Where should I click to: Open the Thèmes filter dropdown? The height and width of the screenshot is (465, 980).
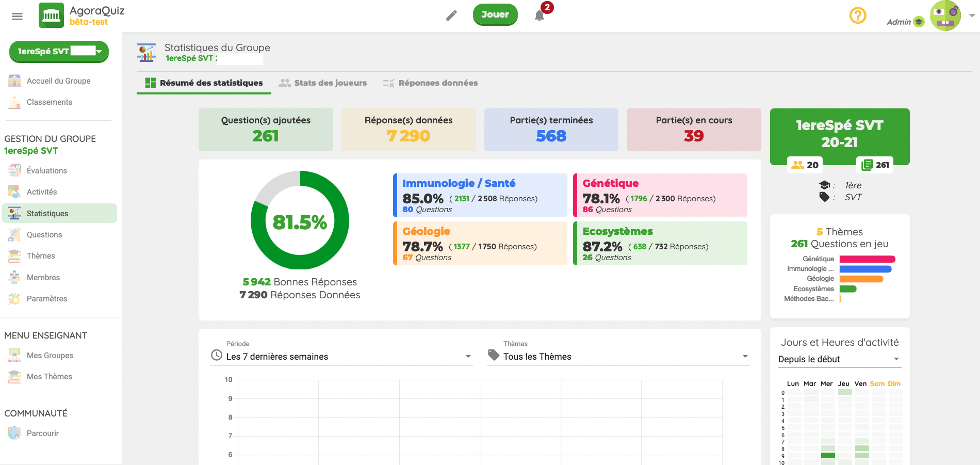(x=618, y=357)
